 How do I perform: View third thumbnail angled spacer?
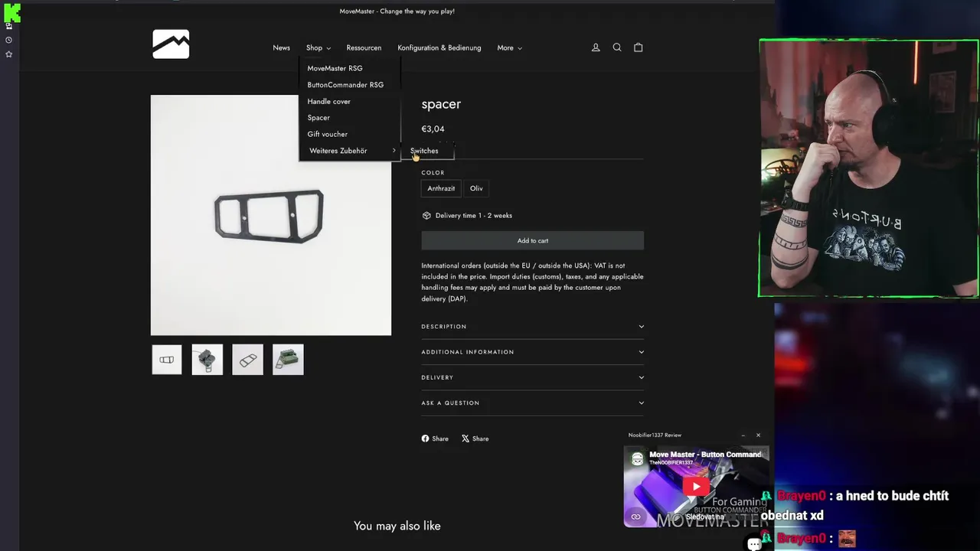click(247, 360)
